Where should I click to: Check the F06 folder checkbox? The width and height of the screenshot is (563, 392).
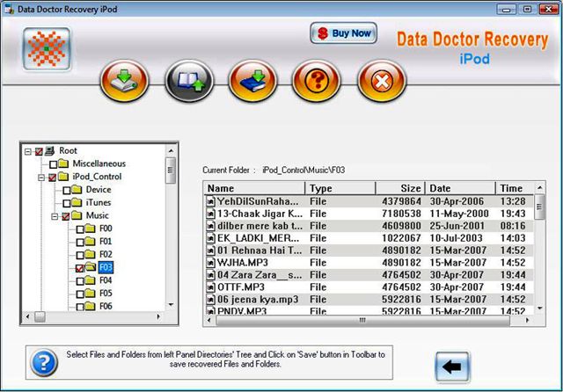coord(80,307)
